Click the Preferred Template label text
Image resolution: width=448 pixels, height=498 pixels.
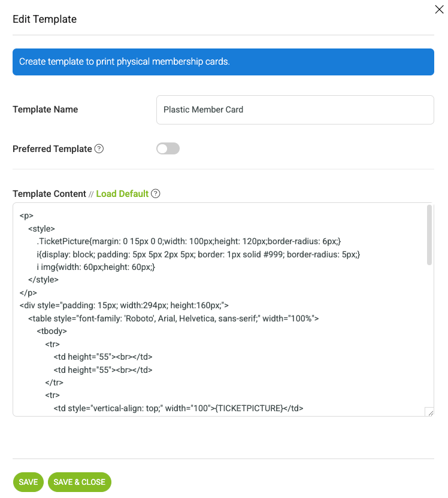(x=53, y=149)
